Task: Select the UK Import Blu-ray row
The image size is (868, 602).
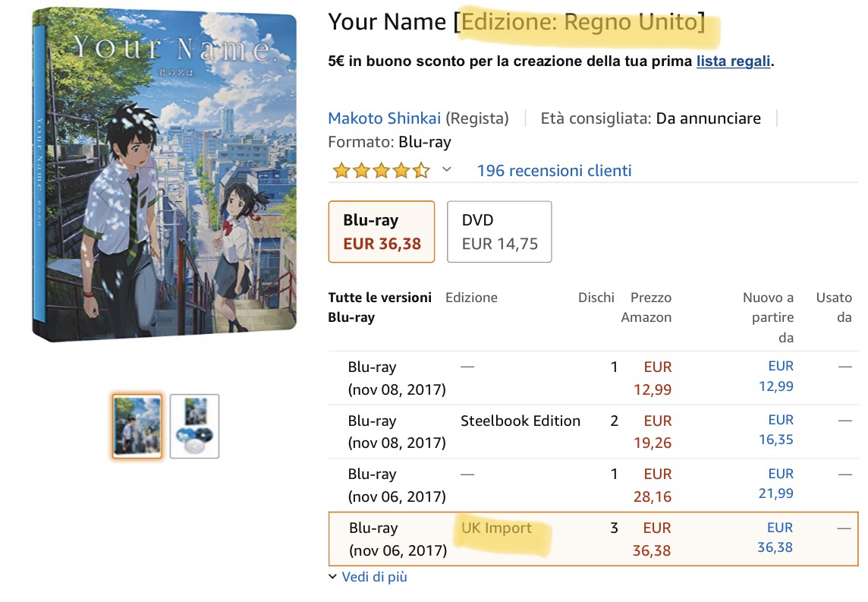Action: coord(496,528)
